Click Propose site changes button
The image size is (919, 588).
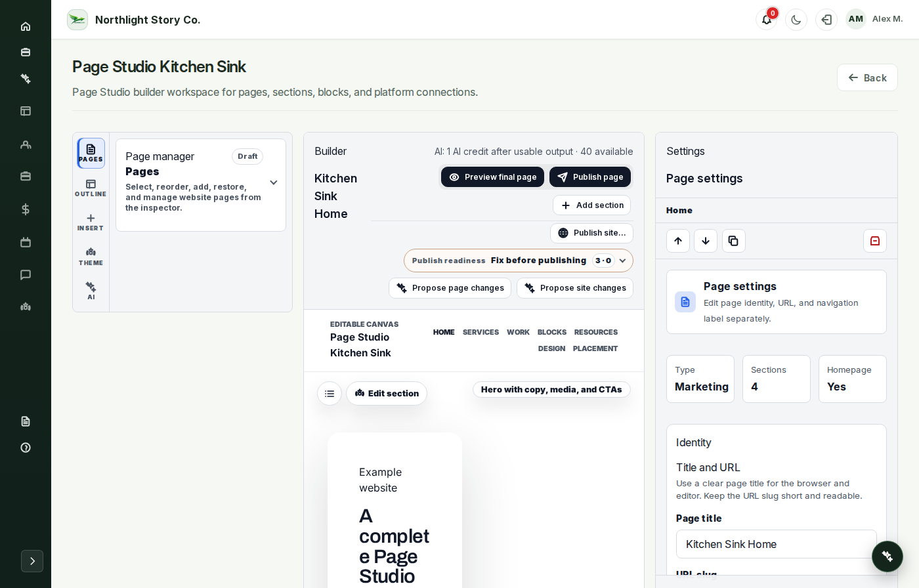point(575,288)
